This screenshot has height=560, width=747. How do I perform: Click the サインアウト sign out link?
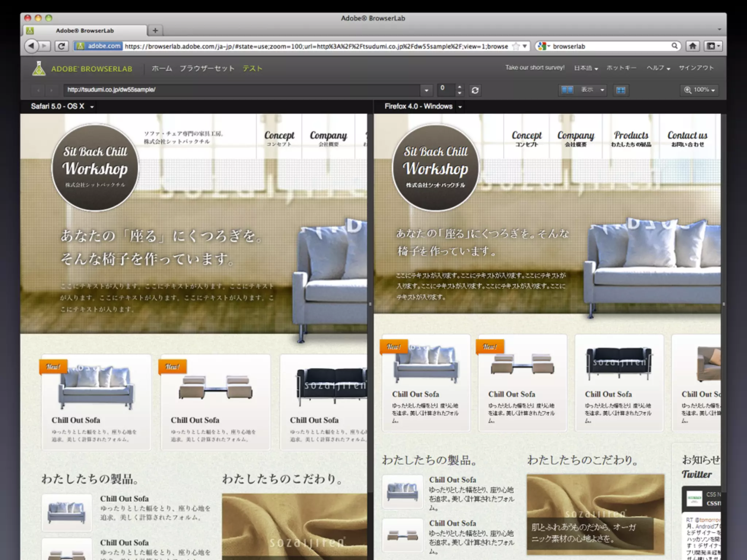point(696,68)
